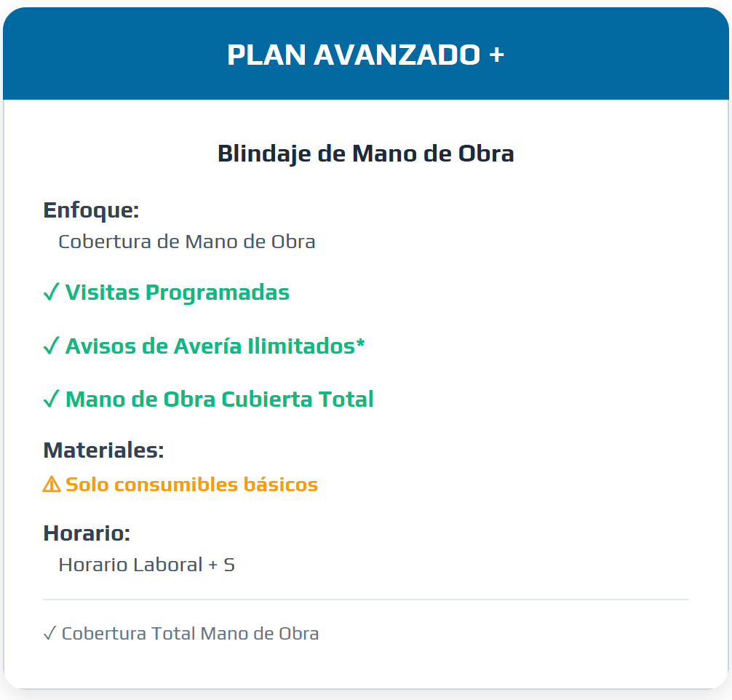Click the Horario: label
This screenshot has width=732, height=700.
87,533
